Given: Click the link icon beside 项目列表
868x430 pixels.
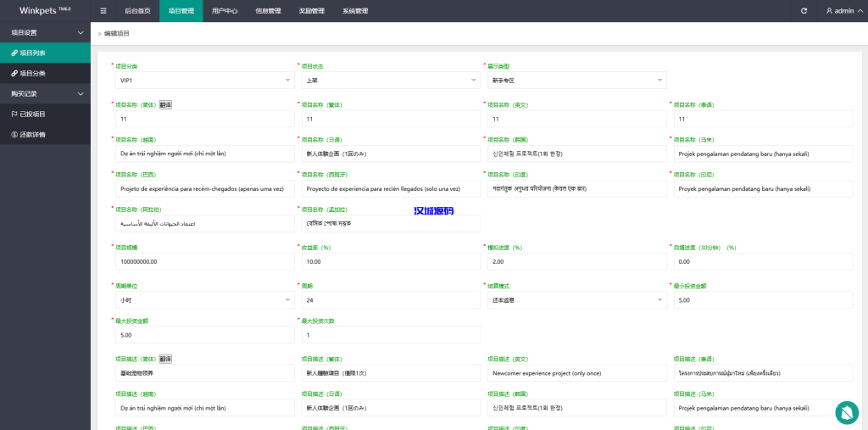Looking at the screenshot, I should 14,53.
